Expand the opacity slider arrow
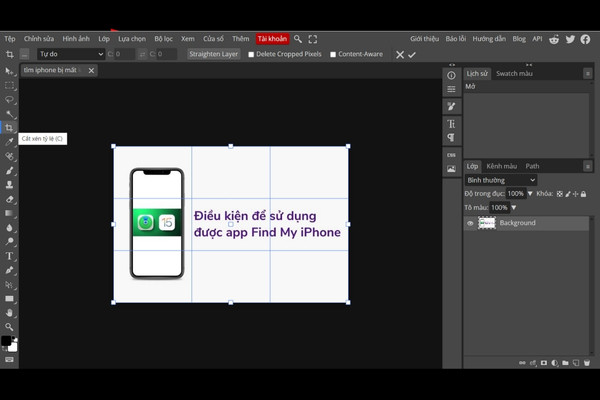 [x=530, y=194]
